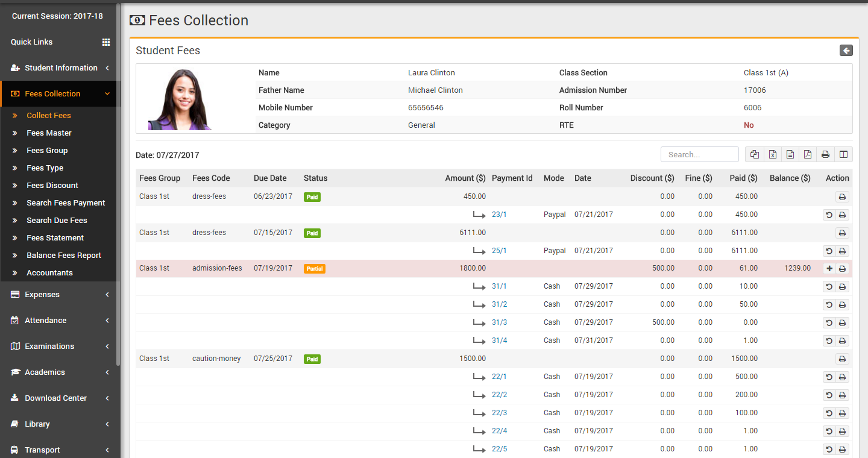Print receipt for payment 31/3
Screen dimensions: 868x458
point(843,323)
